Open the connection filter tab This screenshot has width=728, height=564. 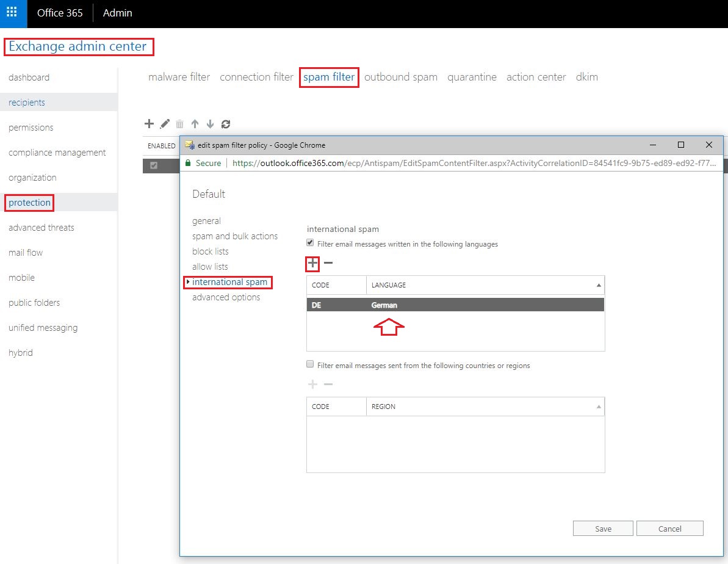point(256,77)
